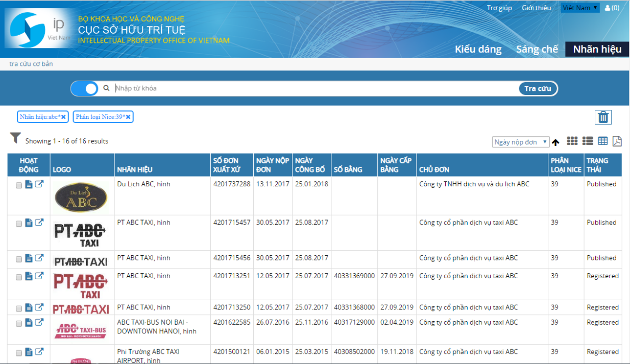The image size is (630, 364).
Task: Select the Nhãn hiệu tab
Action: click(x=597, y=49)
